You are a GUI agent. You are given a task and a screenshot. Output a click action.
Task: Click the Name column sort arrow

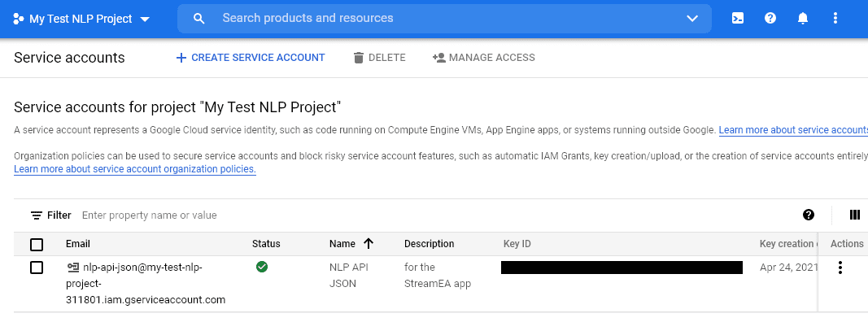coord(369,243)
